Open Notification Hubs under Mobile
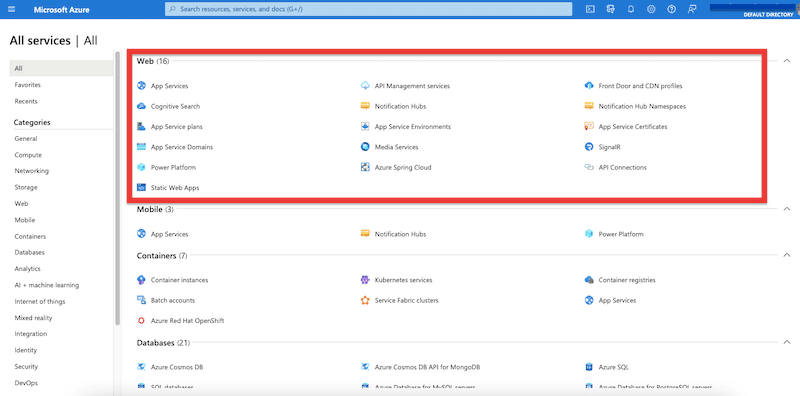Image resolution: width=800 pixels, height=396 pixels. point(400,234)
